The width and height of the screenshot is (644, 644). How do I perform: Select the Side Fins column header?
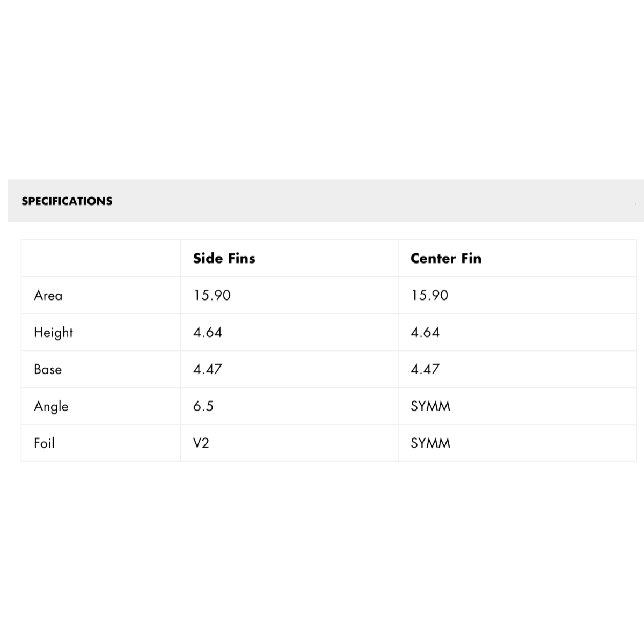(224, 258)
